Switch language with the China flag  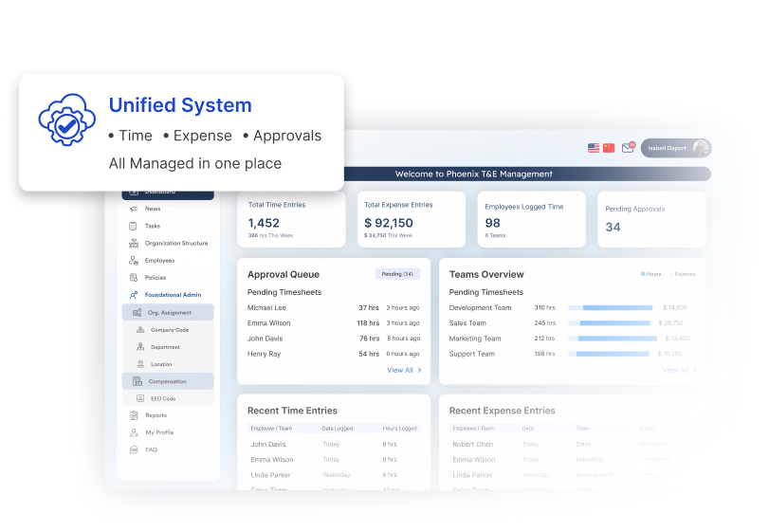(609, 148)
